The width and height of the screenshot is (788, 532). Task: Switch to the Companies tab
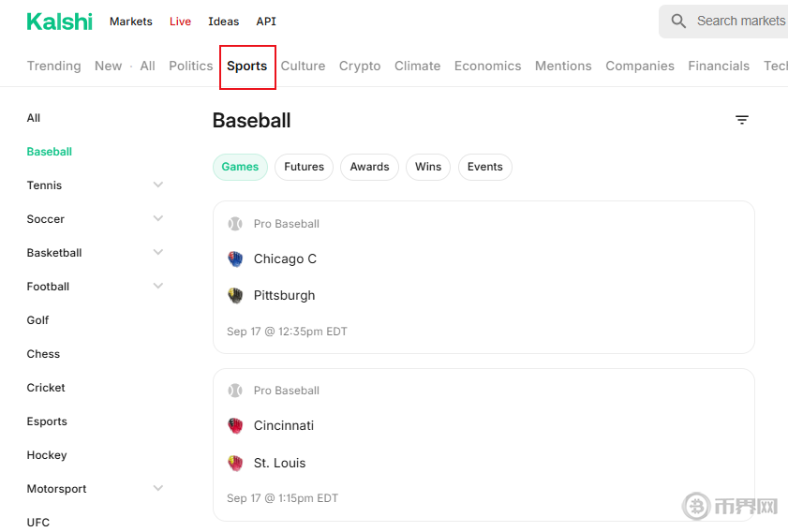[x=640, y=66]
